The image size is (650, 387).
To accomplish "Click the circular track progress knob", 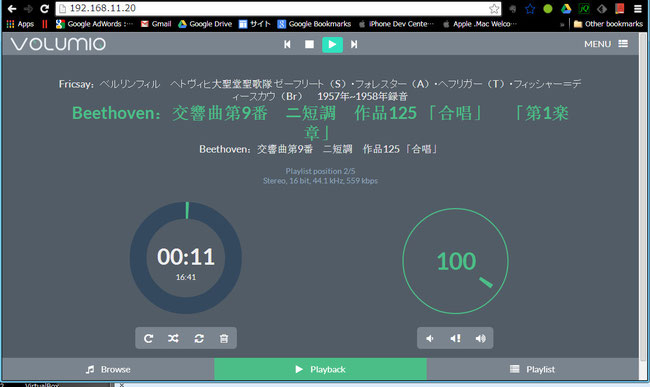I will (186, 258).
